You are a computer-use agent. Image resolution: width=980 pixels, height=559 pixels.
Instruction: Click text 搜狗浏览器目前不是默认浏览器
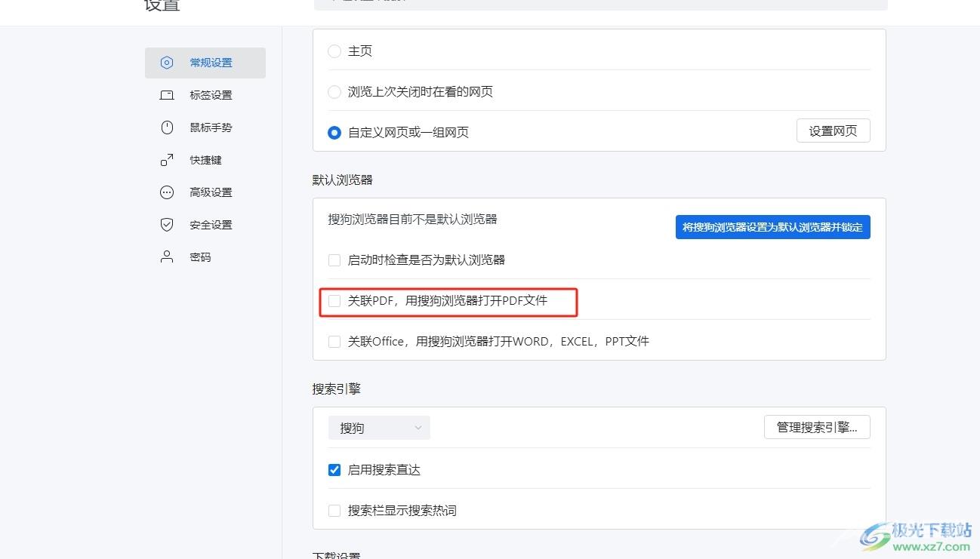coord(412,219)
